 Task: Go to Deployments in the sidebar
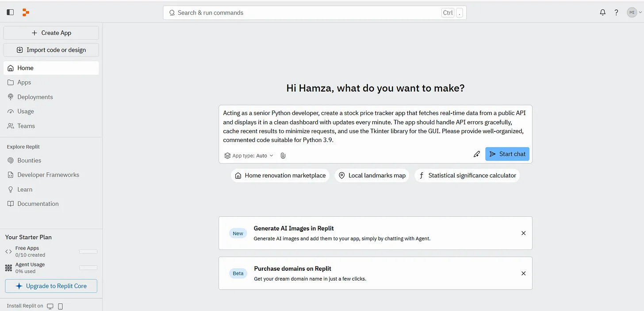coord(35,97)
